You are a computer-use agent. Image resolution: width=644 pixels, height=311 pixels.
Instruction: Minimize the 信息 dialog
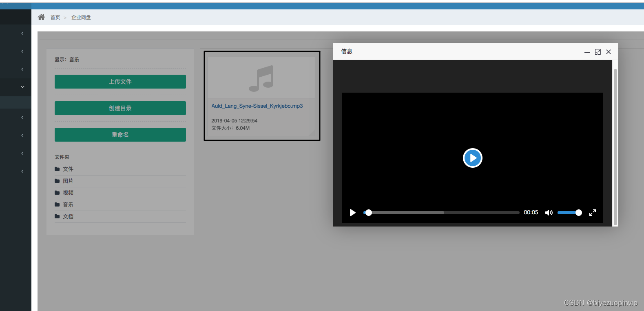coord(587,52)
